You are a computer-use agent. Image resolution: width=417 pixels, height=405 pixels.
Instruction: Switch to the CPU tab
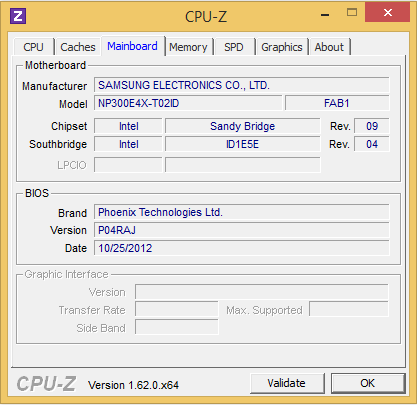(34, 47)
